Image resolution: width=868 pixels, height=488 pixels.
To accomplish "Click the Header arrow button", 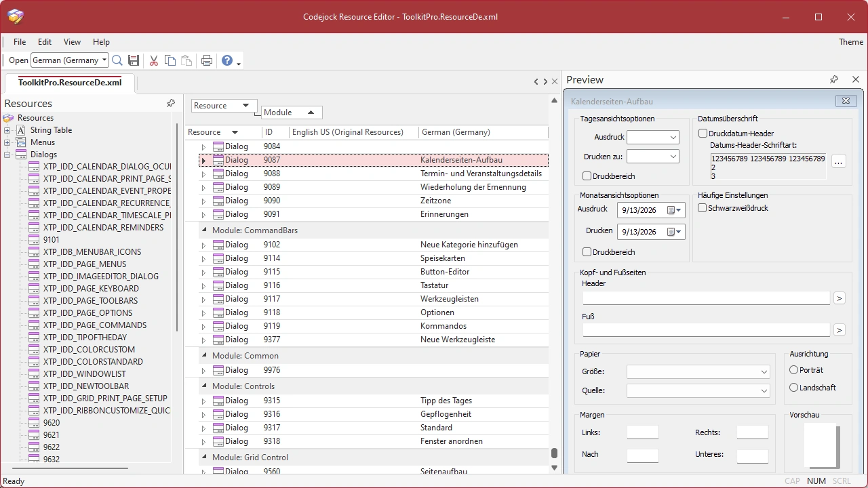I will 840,298.
